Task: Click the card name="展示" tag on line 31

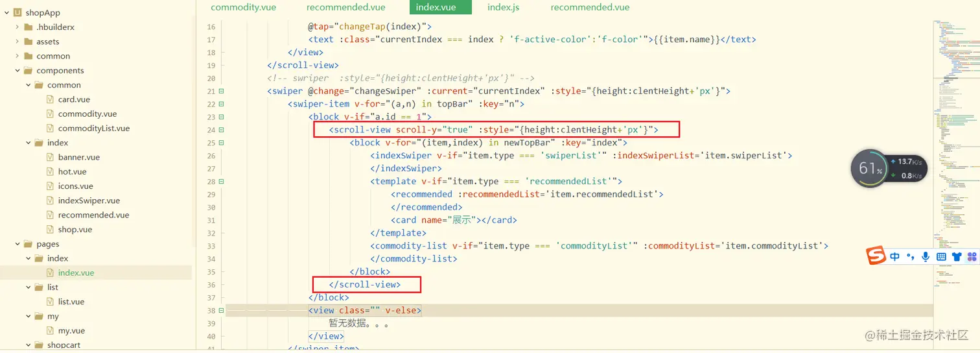Action: click(x=454, y=220)
